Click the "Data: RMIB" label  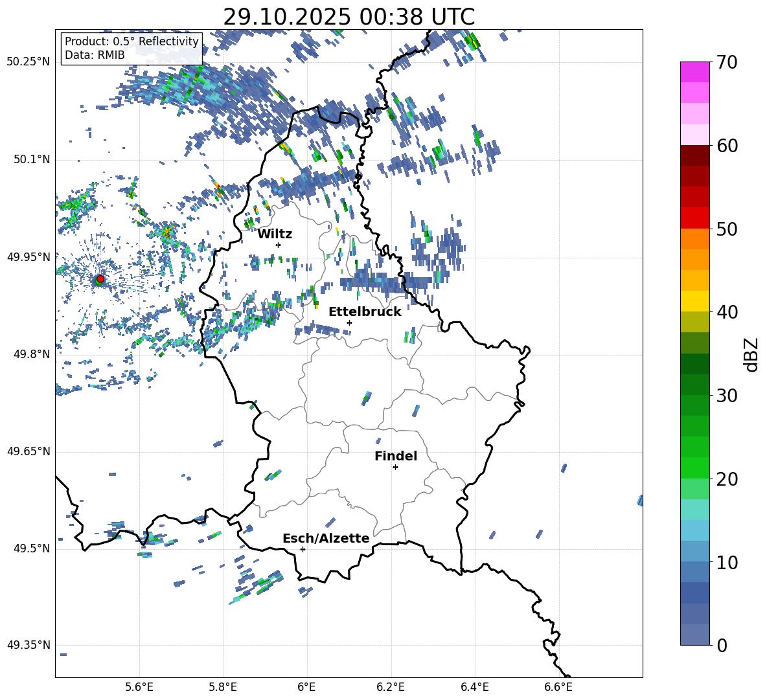click(95, 55)
